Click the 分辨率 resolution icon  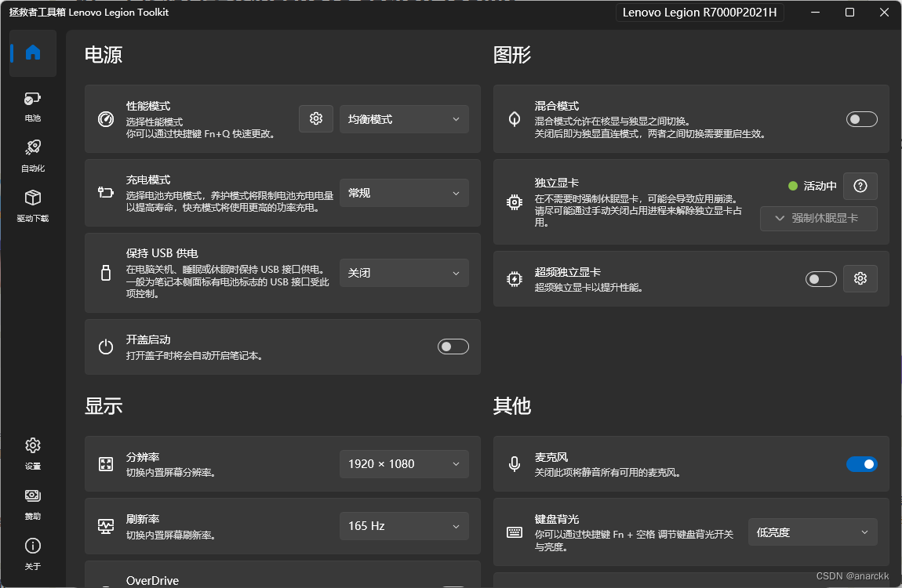click(x=106, y=464)
